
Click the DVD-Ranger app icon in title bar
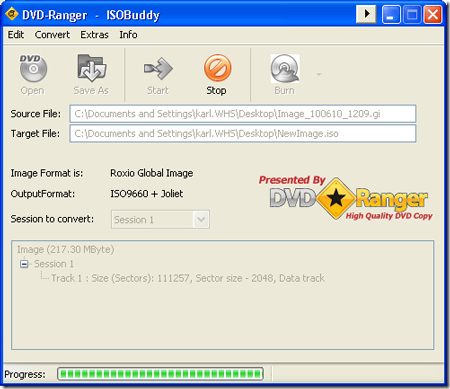click(11, 15)
